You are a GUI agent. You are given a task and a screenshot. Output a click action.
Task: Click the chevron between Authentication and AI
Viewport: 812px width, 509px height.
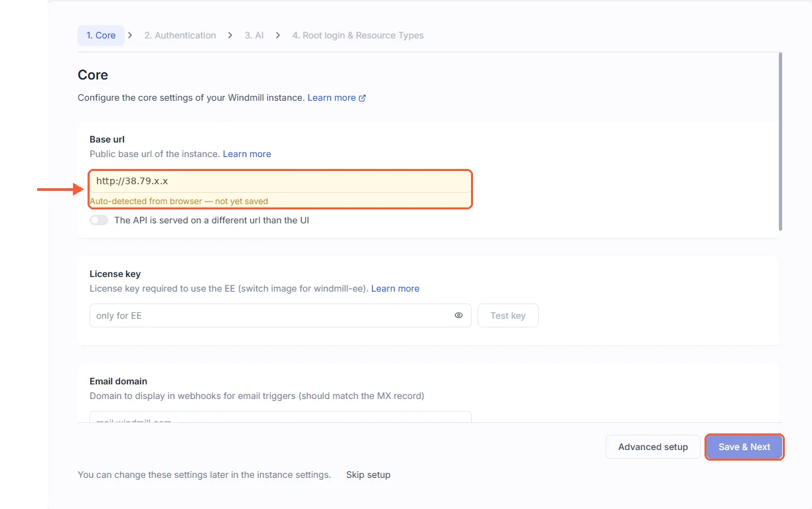coord(230,35)
